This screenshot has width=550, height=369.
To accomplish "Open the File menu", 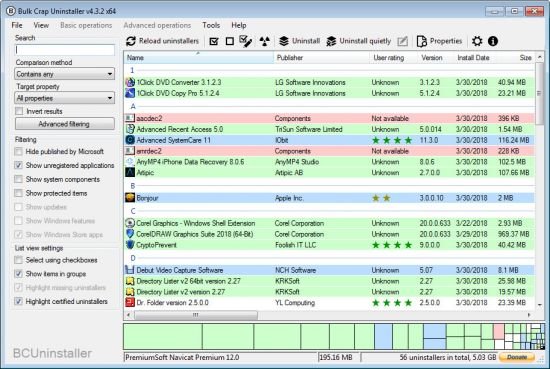I will [17, 25].
